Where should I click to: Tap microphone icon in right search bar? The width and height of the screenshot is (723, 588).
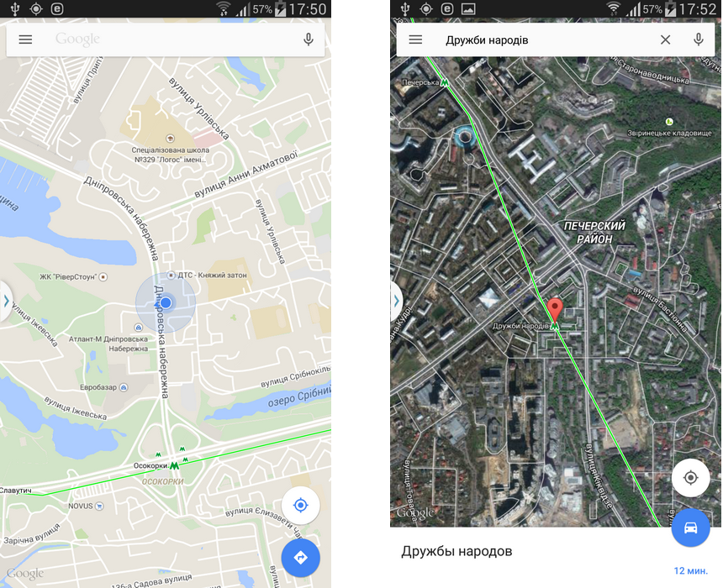click(699, 39)
